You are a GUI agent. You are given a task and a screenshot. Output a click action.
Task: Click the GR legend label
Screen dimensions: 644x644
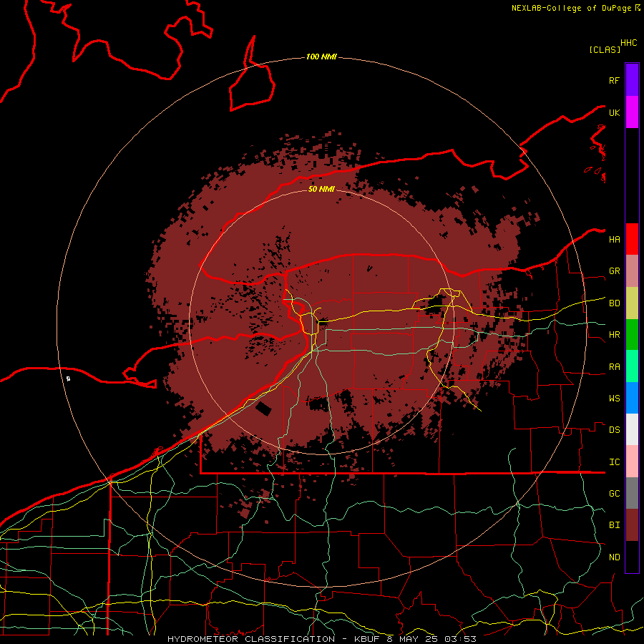coord(614,270)
